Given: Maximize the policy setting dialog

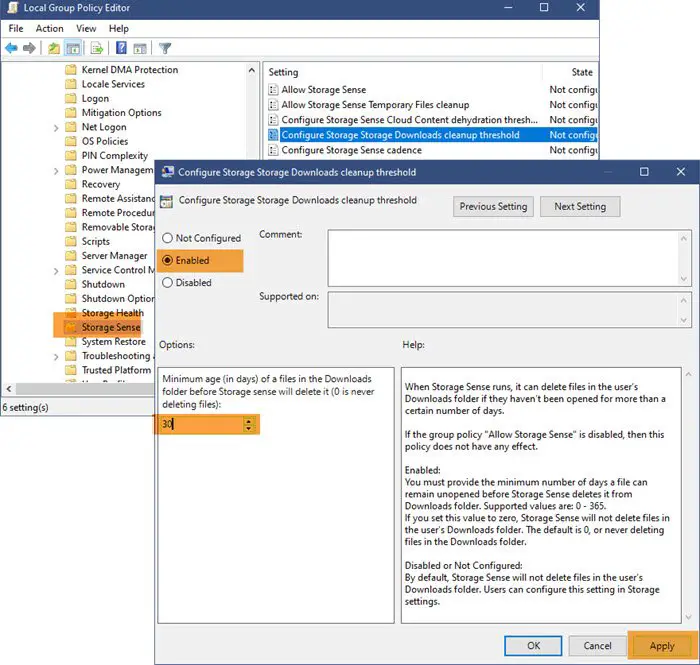Looking at the screenshot, I should pos(644,172).
